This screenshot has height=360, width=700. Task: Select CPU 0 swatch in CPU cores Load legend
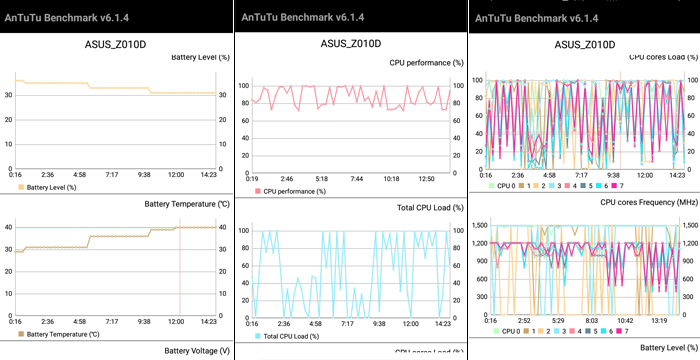[x=492, y=185]
